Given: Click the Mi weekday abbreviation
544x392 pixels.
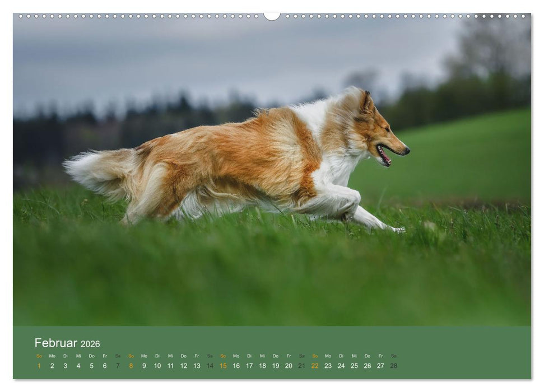Looking at the screenshot, I should (77, 356).
